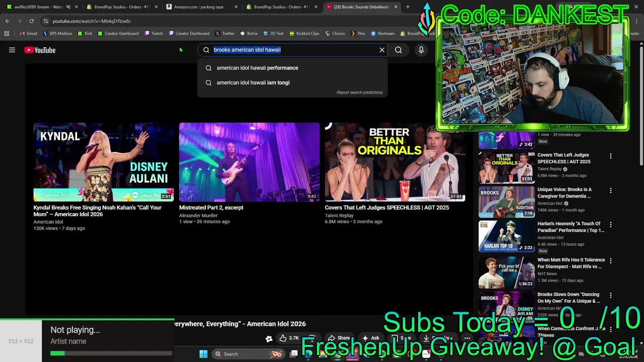Play the Harlan Top 10 sidebar thumbnail
This screenshot has width=644, height=362.
507,236
